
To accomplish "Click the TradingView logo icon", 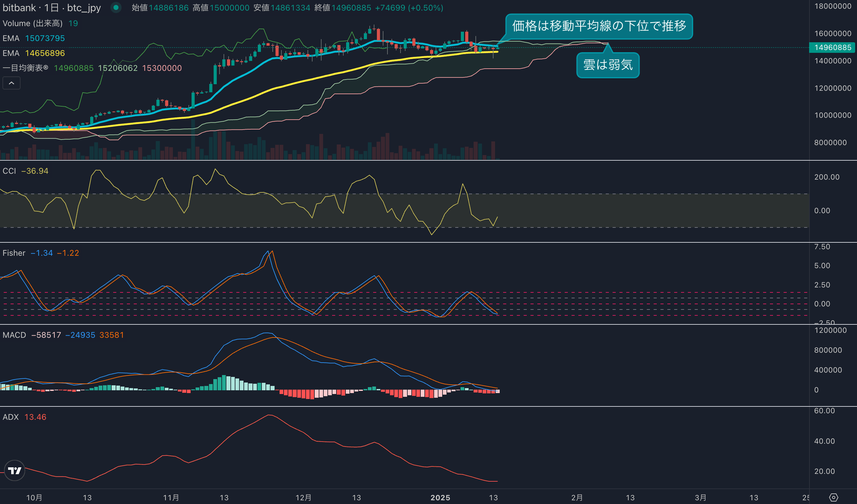I will [15, 470].
